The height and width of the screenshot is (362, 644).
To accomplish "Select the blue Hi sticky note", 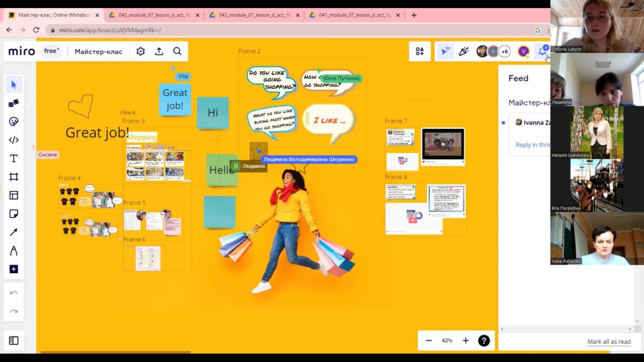I will pos(213,113).
